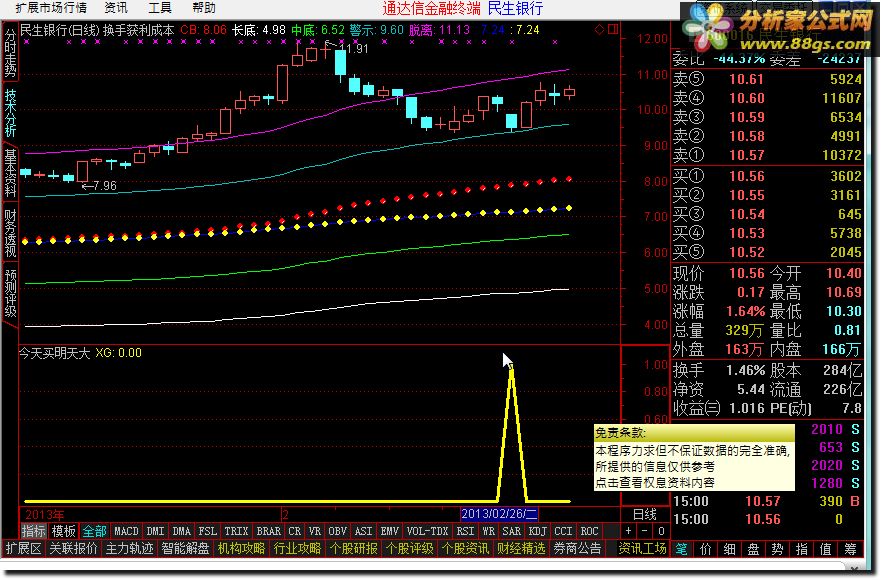
Task: Apply the RSI indicator
Action: 465,531
